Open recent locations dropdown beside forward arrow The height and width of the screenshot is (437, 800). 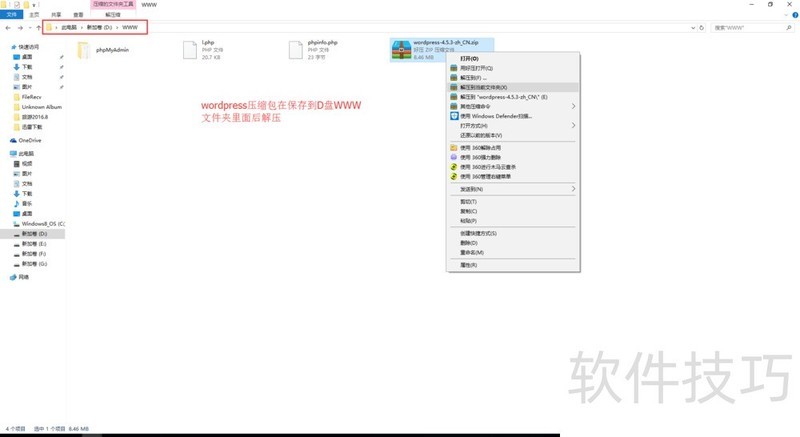click(x=30, y=28)
